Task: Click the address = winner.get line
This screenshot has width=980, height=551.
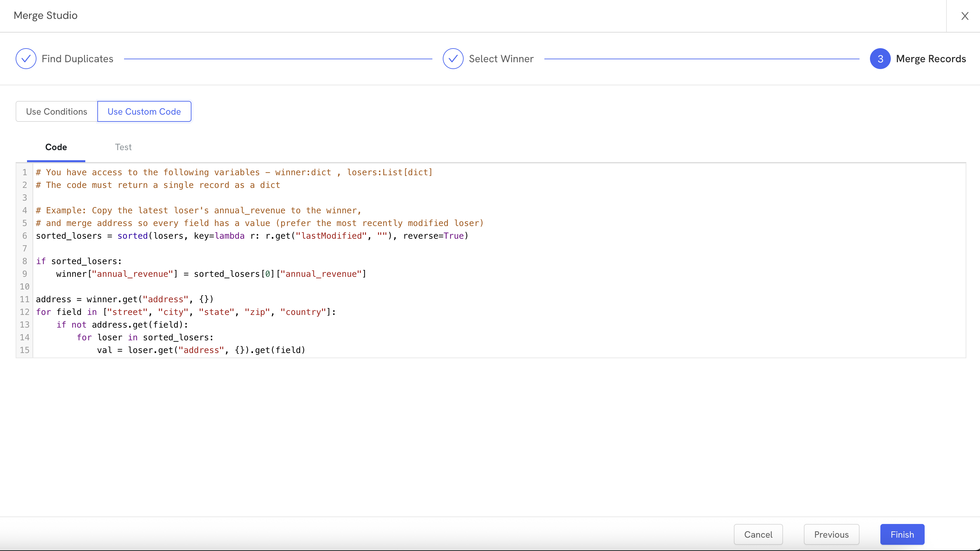Action: [125, 299]
